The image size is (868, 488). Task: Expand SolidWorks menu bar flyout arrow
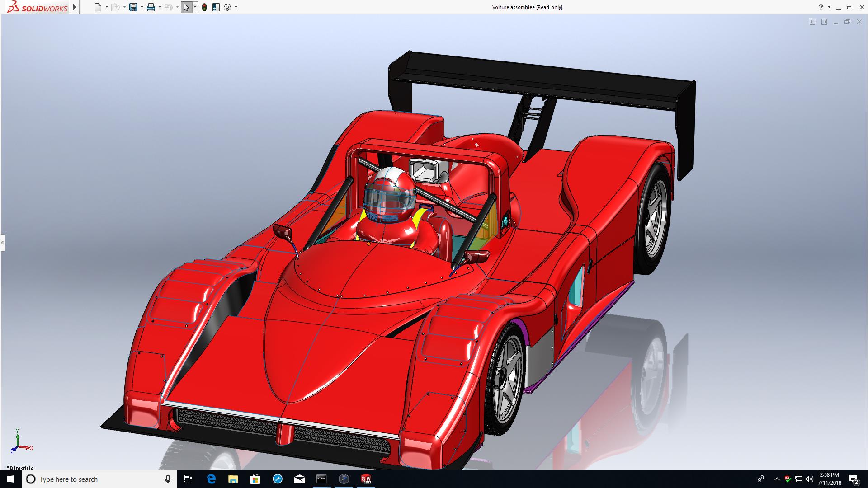75,7
